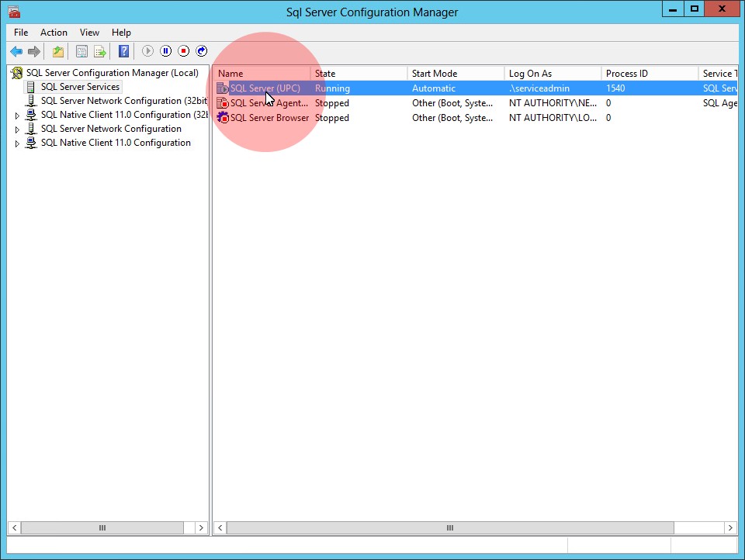Open the View menu
Image resolution: width=745 pixels, height=560 pixels.
(89, 33)
